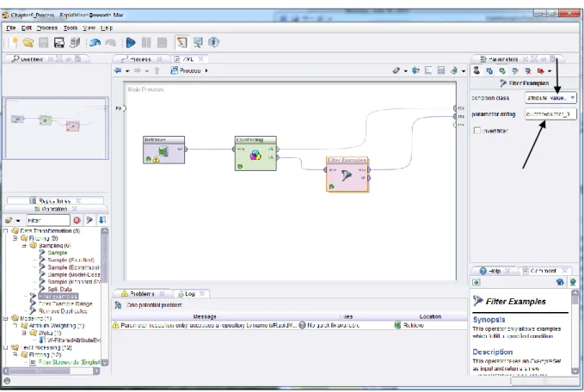Select the Clustering operator on canvas

(255, 153)
